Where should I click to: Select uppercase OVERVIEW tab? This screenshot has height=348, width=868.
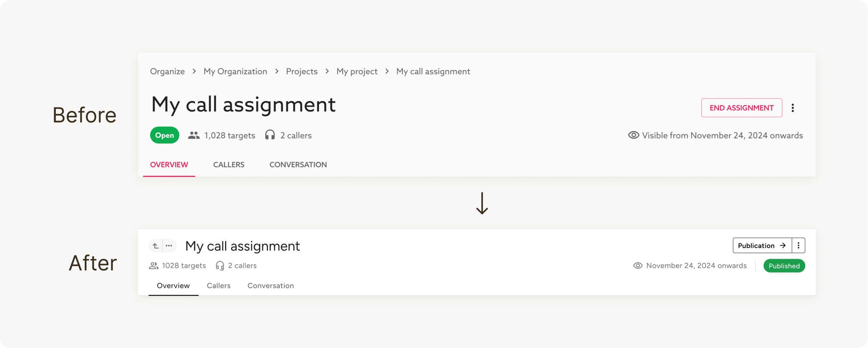tap(169, 165)
